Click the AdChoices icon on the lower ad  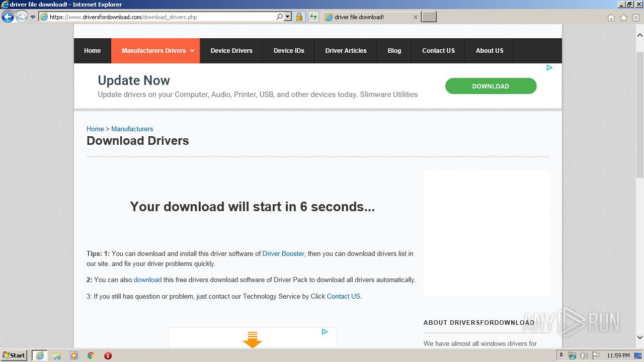click(325, 331)
